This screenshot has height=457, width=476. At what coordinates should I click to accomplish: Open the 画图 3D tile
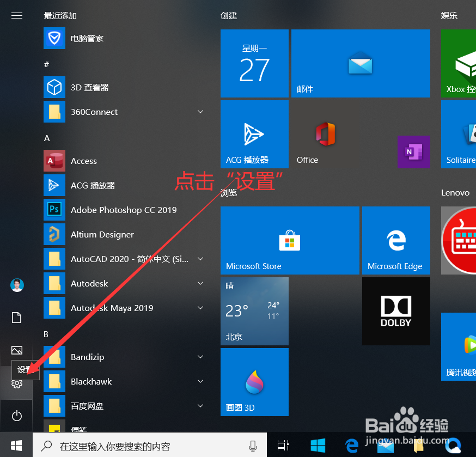click(254, 382)
